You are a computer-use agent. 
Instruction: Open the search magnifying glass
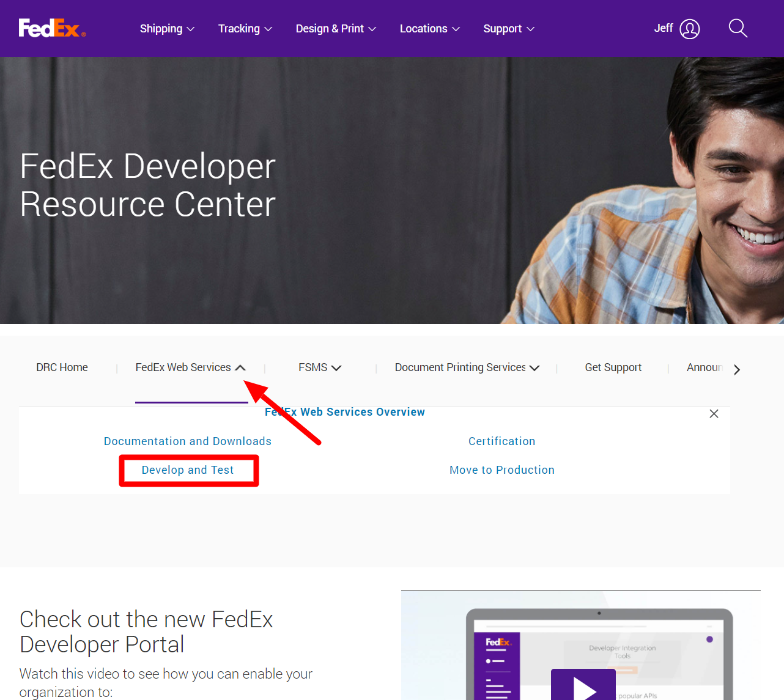point(738,28)
